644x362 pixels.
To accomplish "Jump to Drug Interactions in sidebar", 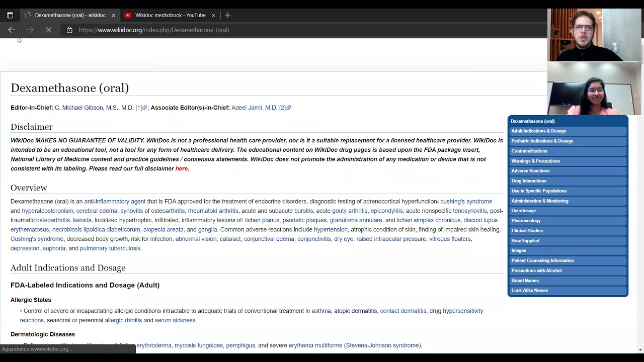I will click(x=568, y=181).
